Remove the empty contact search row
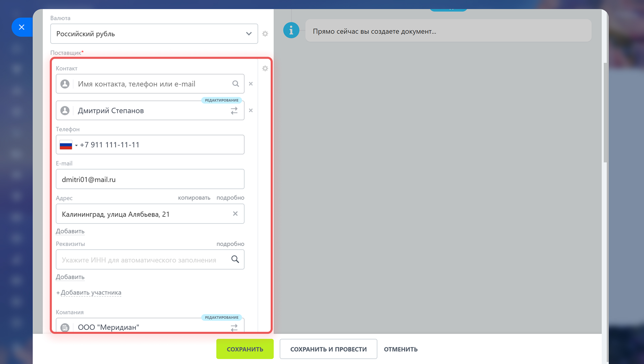The width and height of the screenshot is (644, 364). click(251, 84)
